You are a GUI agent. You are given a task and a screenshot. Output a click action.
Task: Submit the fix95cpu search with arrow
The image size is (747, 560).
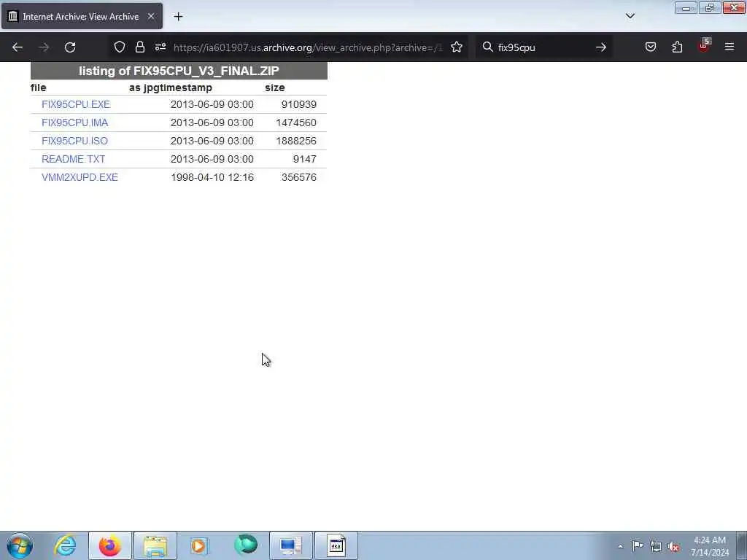tap(601, 47)
